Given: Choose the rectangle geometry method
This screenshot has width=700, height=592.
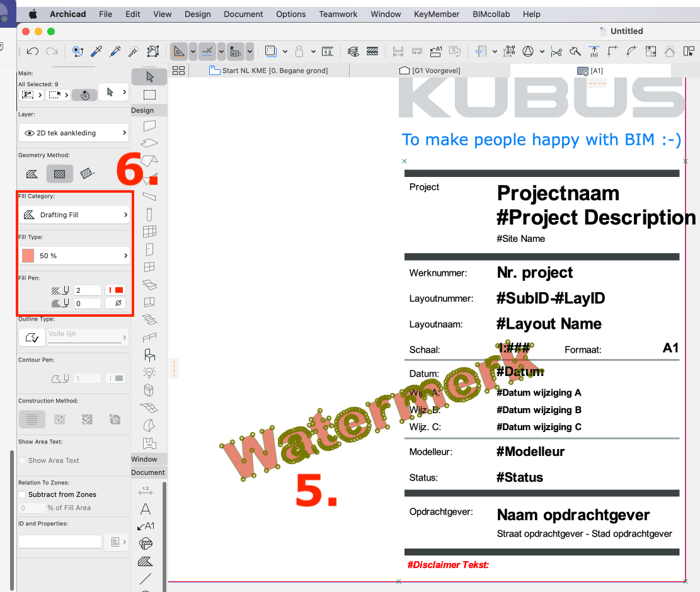Looking at the screenshot, I should [60, 174].
